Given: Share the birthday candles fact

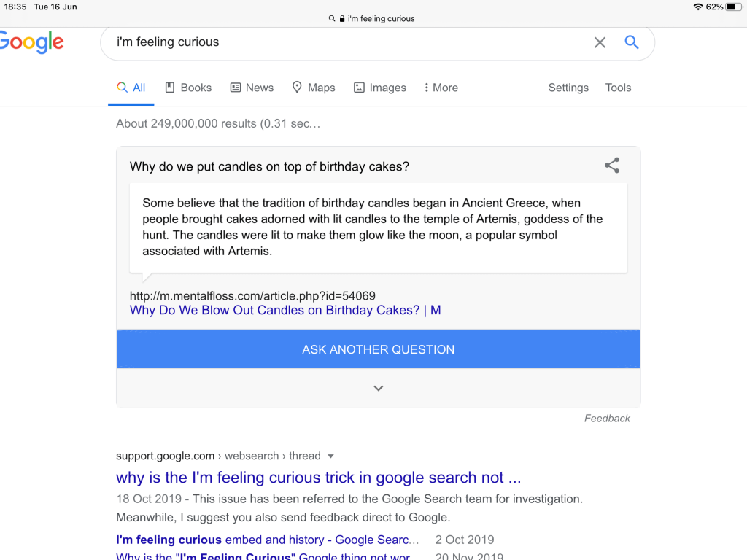Looking at the screenshot, I should pyautogui.click(x=612, y=166).
